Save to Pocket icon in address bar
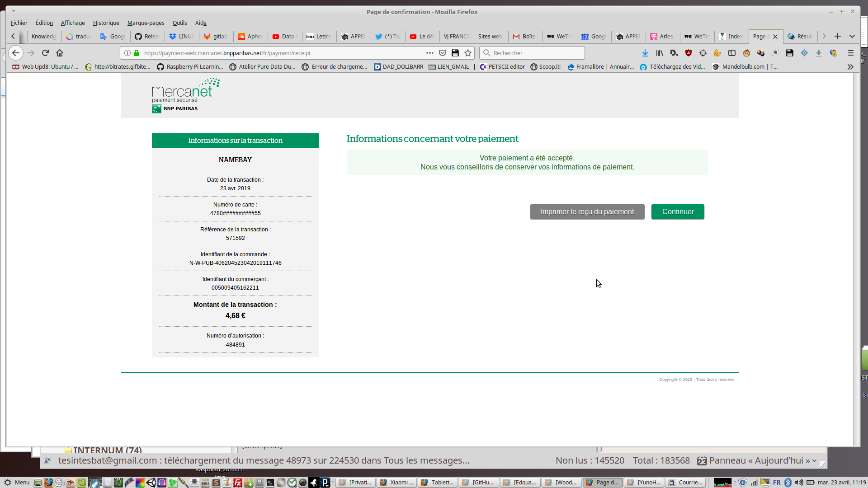 click(443, 53)
